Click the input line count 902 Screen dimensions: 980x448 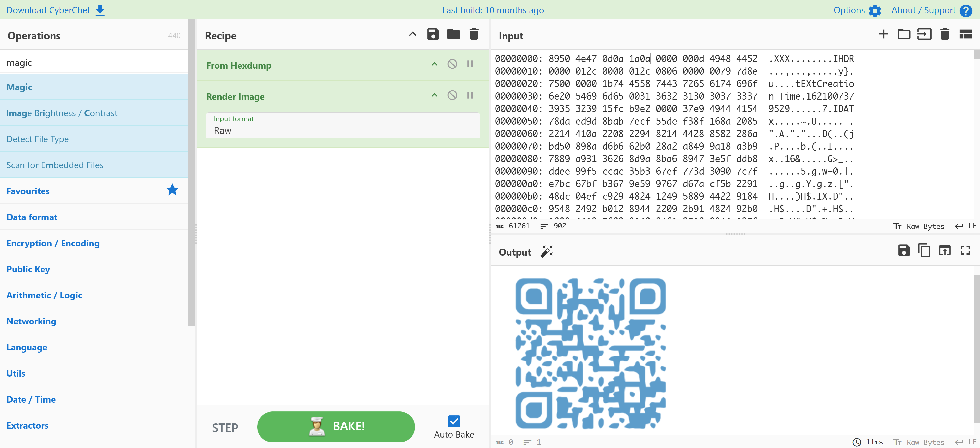[x=553, y=226]
